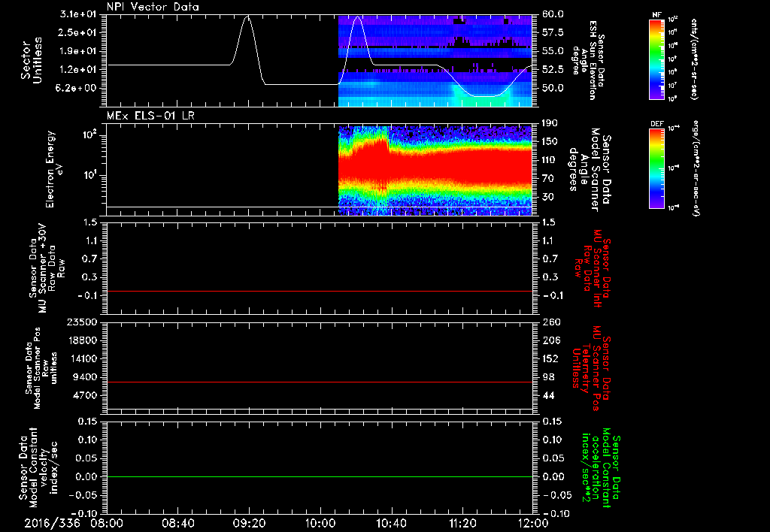Click the "08:40" time axis label

tap(178, 523)
